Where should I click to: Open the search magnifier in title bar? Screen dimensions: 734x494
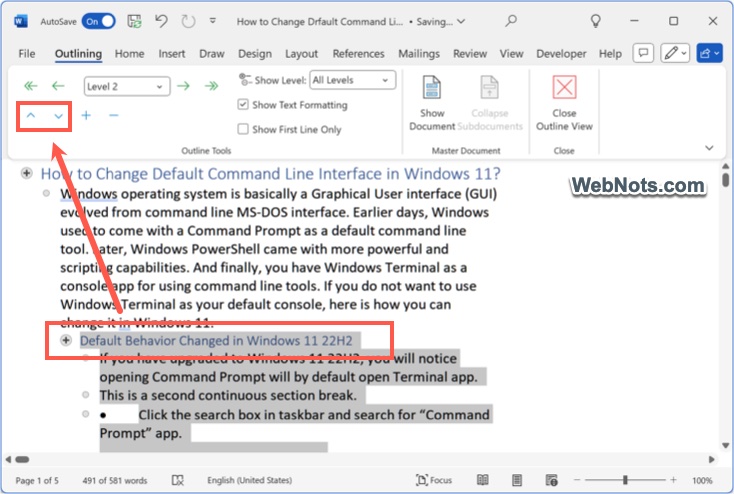click(511, 20)
